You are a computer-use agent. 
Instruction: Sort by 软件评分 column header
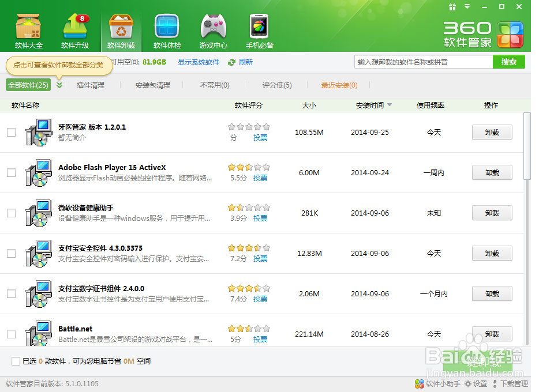click(x=248, y=105)
